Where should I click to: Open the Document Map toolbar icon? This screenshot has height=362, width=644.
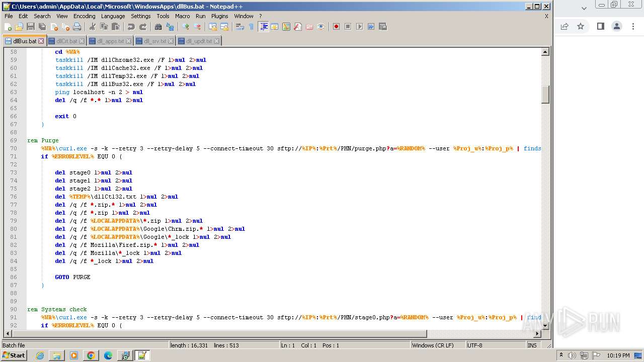[286, 27]
